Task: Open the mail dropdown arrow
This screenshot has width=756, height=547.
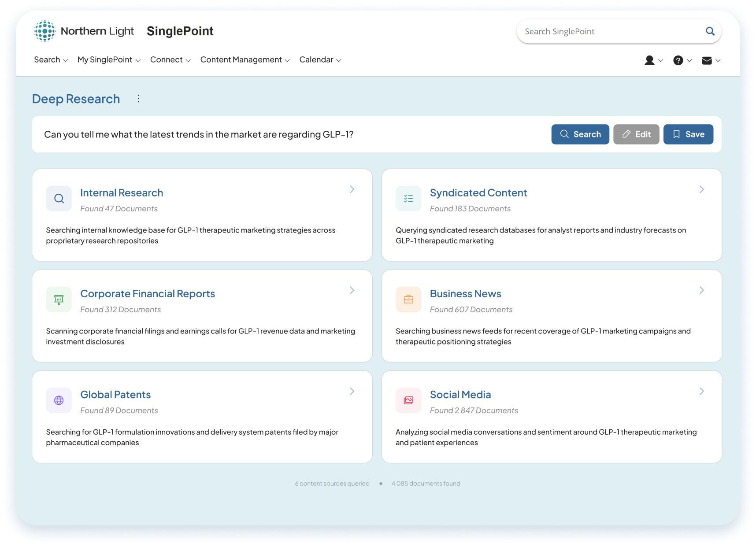Action: pyautogui.click(x=718, y=61)
